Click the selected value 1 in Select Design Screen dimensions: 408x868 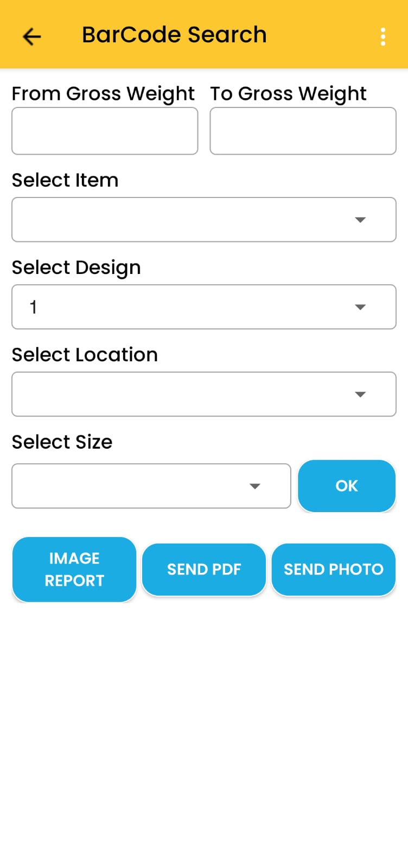pyautogui.click(x=34, y=307)
